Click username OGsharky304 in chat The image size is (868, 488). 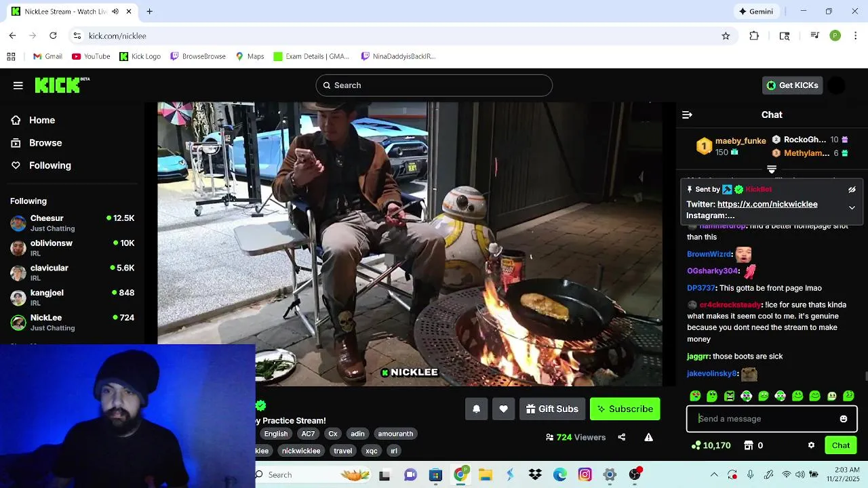point(712,271)
